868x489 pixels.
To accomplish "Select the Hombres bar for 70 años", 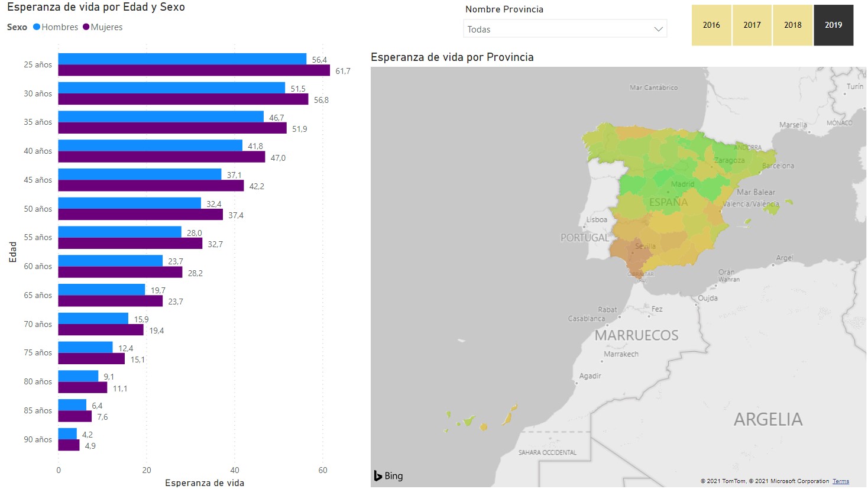I will click(x=93, y=319).
